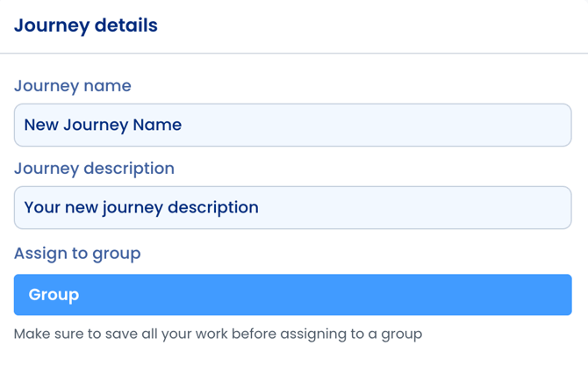Click the 'Journey details' heading
Image resolution: width=588 pixels, height=374 pixels.
coord(86,25)
